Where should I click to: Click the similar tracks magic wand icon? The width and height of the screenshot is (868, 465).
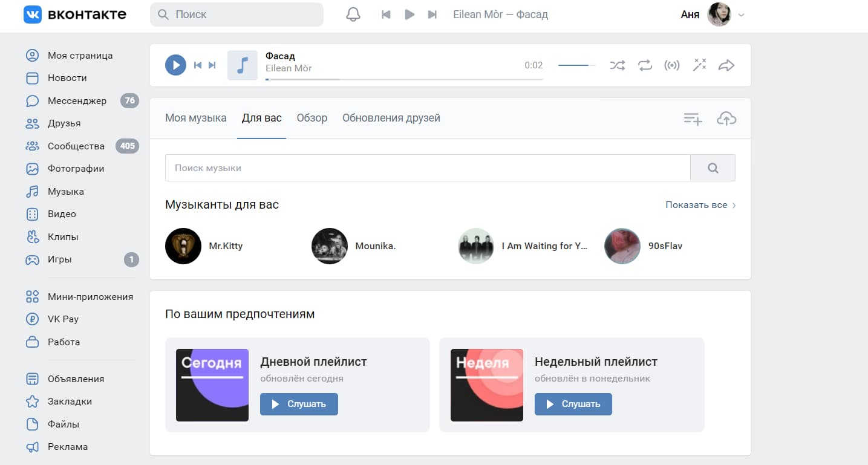pyautogui.click(x=699, y=65)
